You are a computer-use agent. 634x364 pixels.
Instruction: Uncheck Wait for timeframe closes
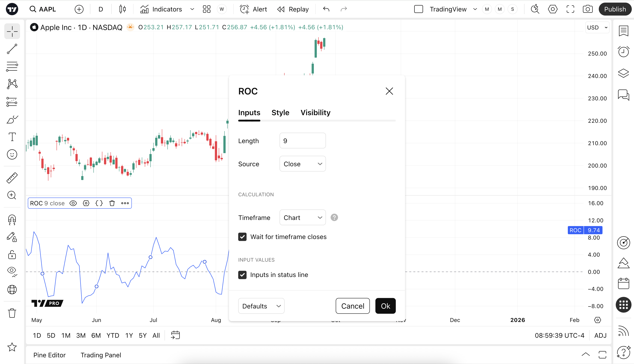coord(242,237)
